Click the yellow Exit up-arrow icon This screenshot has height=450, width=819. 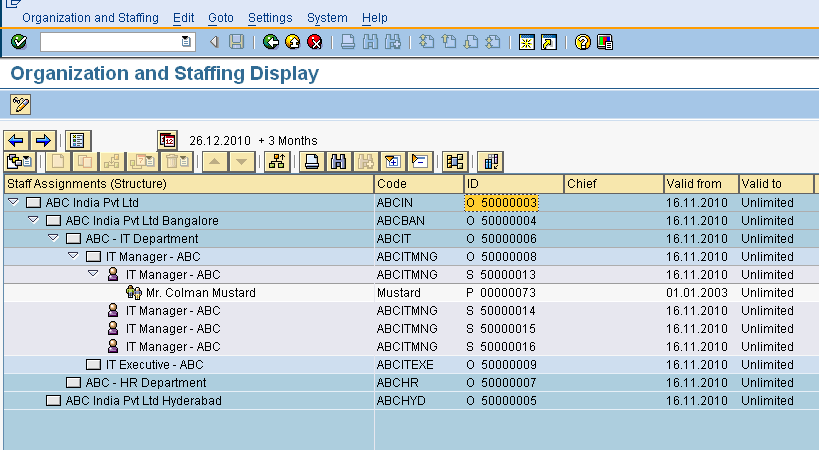(x=292, y=42)
